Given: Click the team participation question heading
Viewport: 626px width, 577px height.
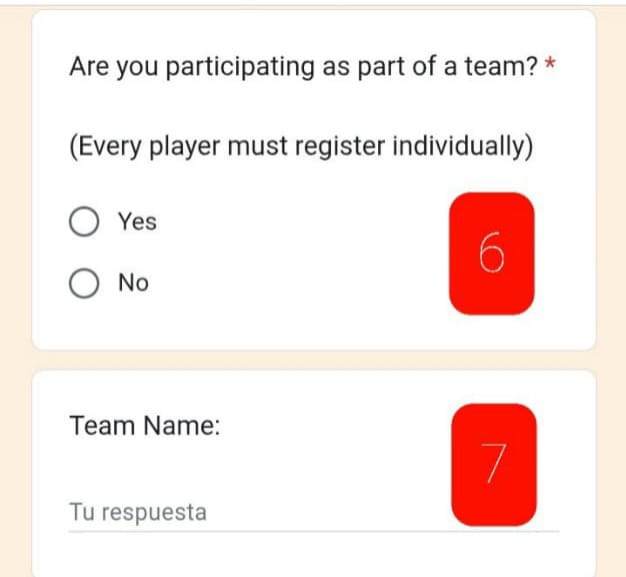Looking at the screenshot, I should tap(304, 68).
